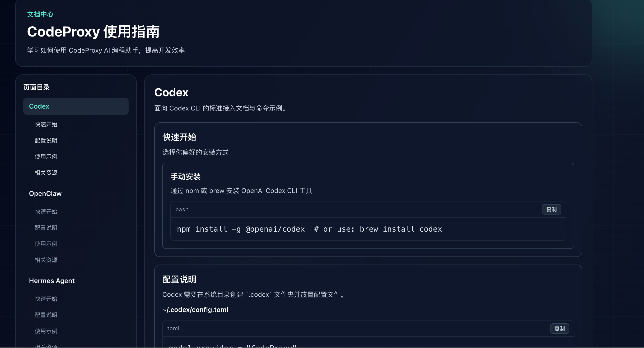Copy the toml config code
644x348 pixels.
(x=559, y=329)
